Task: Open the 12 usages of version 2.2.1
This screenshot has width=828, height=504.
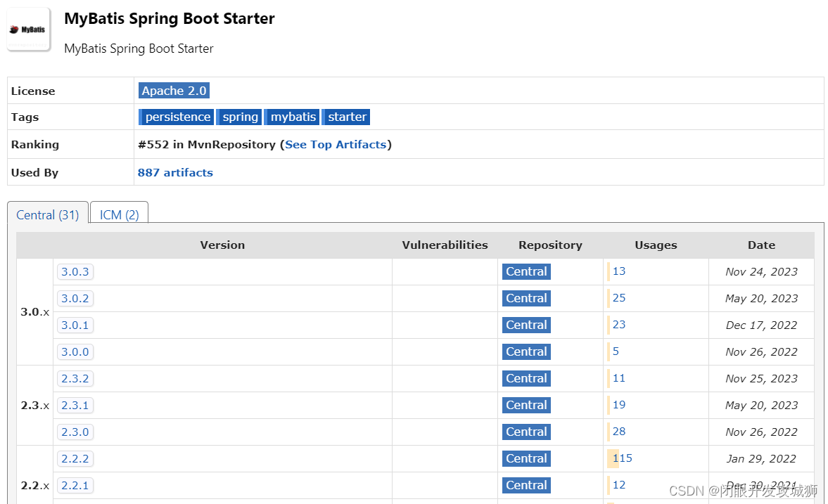Action: (x=619, y=485)
